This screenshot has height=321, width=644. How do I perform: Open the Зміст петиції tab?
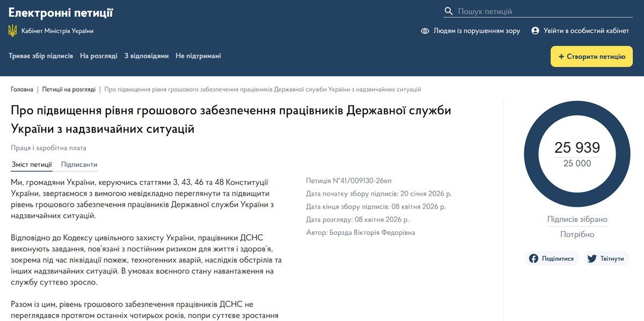31,164
